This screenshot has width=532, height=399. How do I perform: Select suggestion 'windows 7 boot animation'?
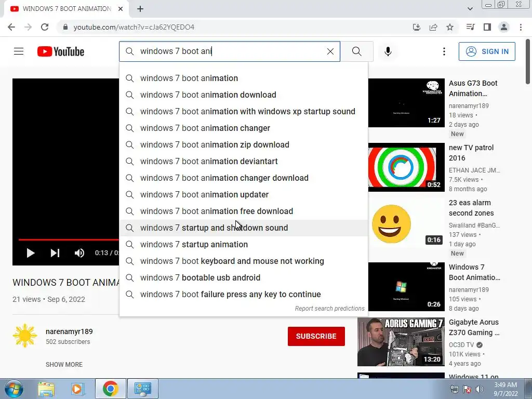pyautogui.click(x=244, y=78)
